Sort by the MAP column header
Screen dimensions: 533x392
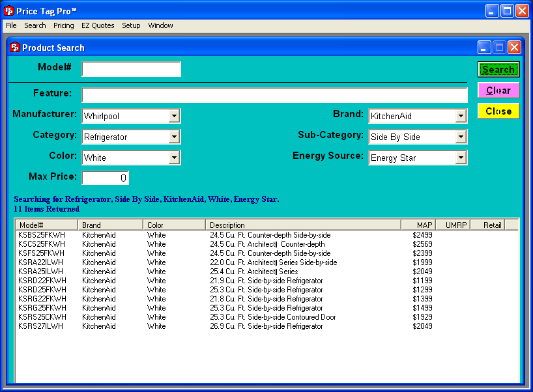tap(418, 225)
